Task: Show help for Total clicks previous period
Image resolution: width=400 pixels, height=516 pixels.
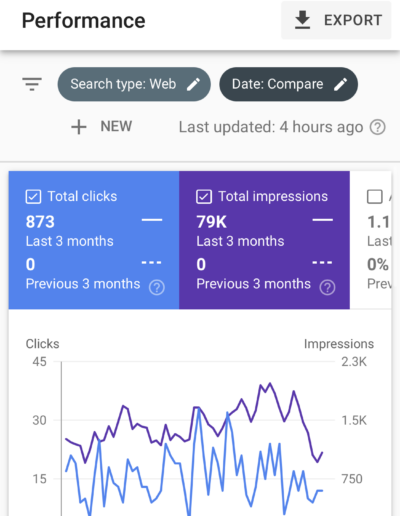Action: 157,287
